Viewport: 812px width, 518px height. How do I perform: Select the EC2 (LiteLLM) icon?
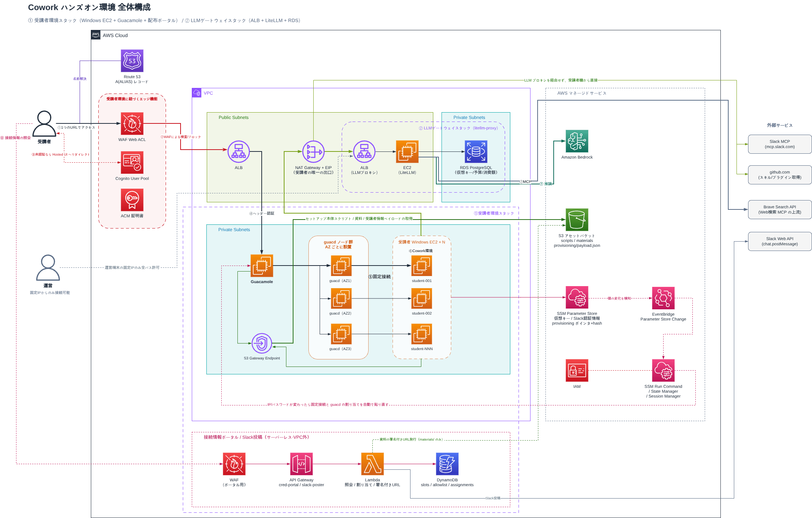pos(407,151)
